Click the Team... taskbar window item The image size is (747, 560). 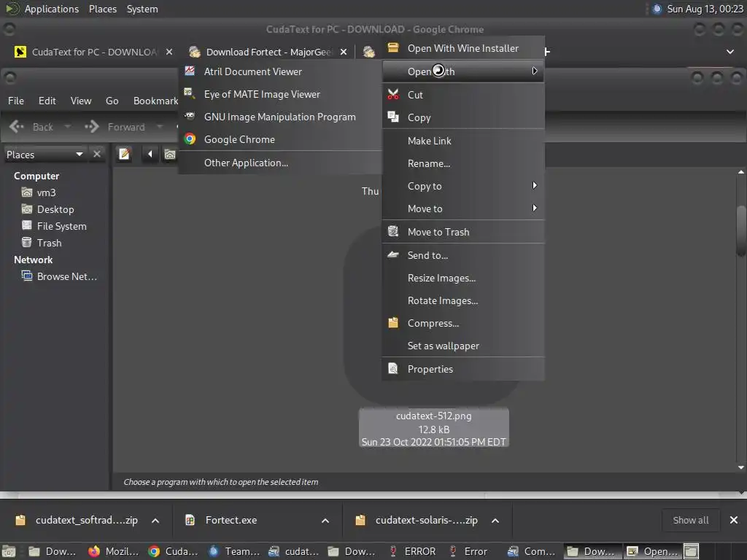point(234,551)
